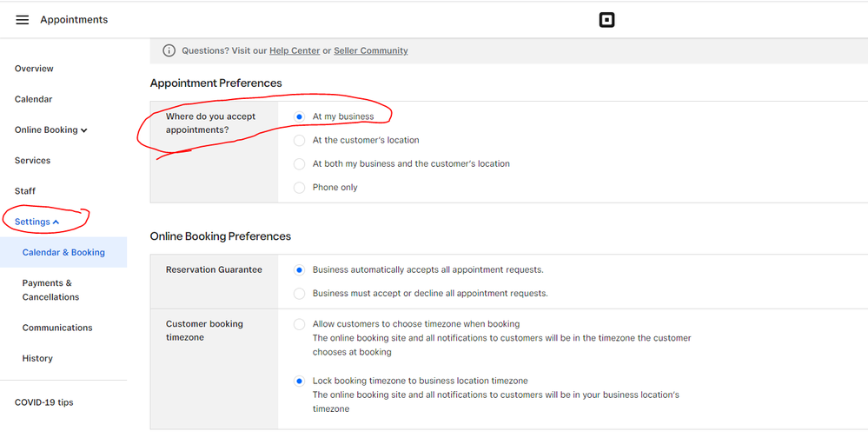
Task: Select 'Lock booking timezone to business location'
Action: click(x=300, y=381)
